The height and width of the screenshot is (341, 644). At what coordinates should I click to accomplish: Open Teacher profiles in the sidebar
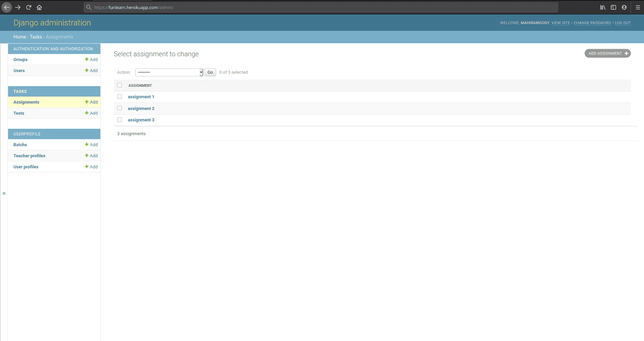[x=30, y=156]
